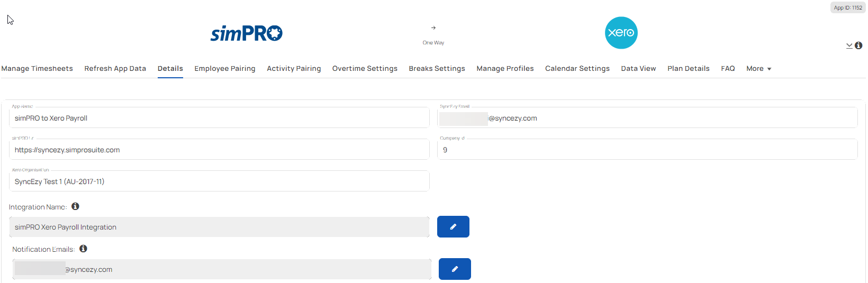Click the One Way arrow icon
The width and height of the screenshot is (868, 283).
[433, 28]
